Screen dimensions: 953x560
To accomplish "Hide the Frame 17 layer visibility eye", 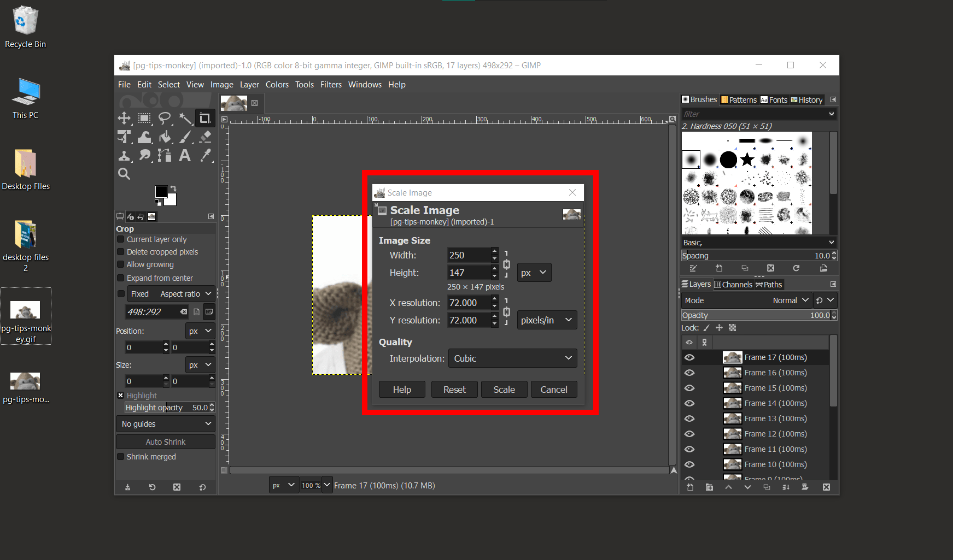I will click(x=689, y=357).
